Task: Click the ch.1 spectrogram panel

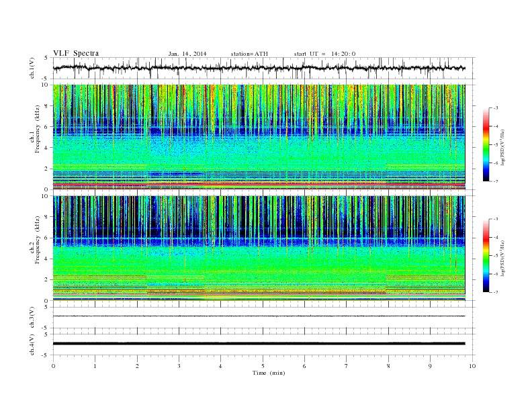Action: tap(259, 137)
